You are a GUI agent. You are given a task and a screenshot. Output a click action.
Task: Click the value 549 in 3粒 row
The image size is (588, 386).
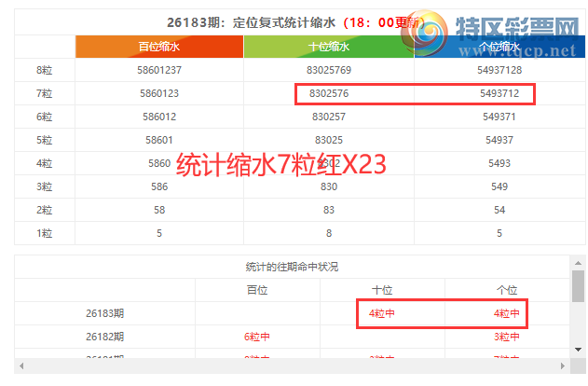pos(499,186)
